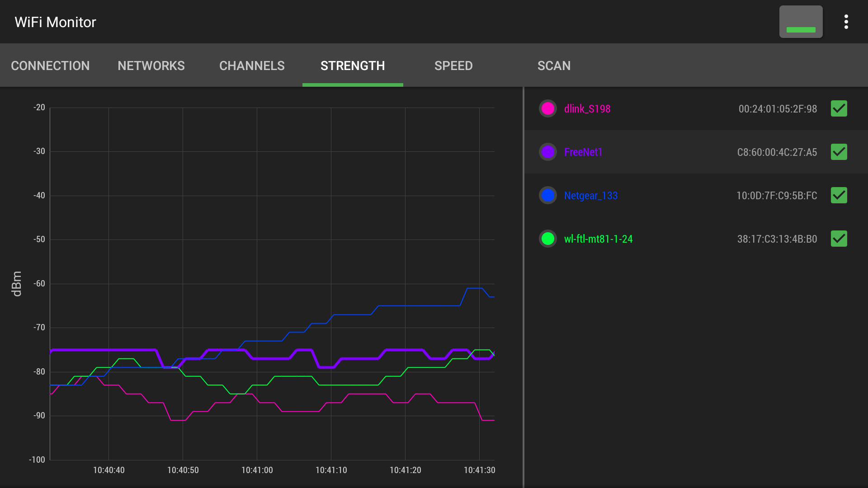Open the three-dot overflow menu
868x488 pixels.
(846, 21)
